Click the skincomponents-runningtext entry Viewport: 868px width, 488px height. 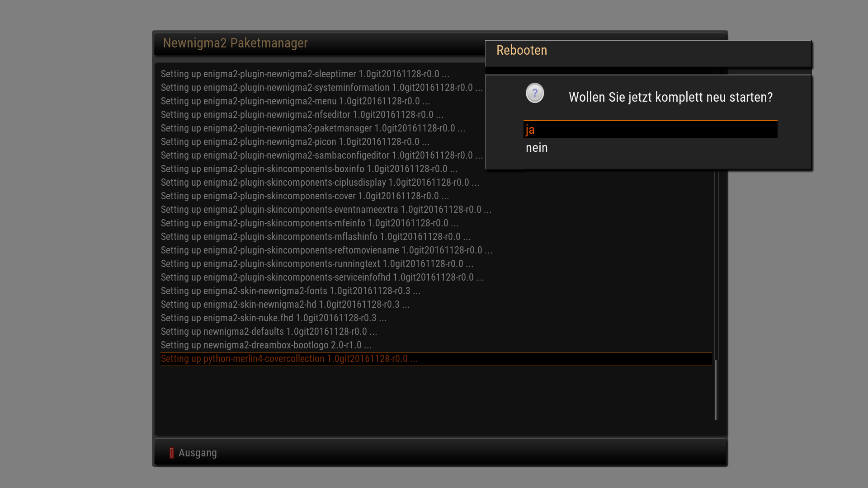pos(317,264)
